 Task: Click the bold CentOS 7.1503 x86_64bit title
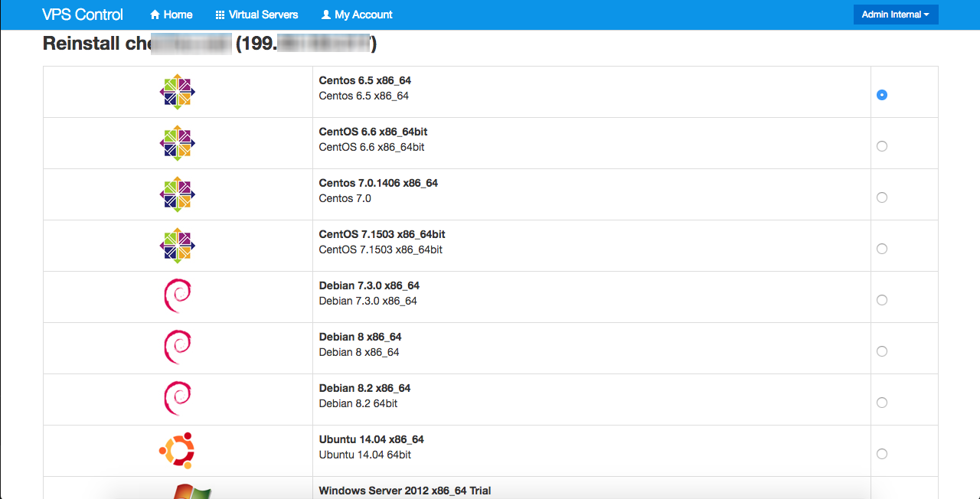tap(382, 234)
